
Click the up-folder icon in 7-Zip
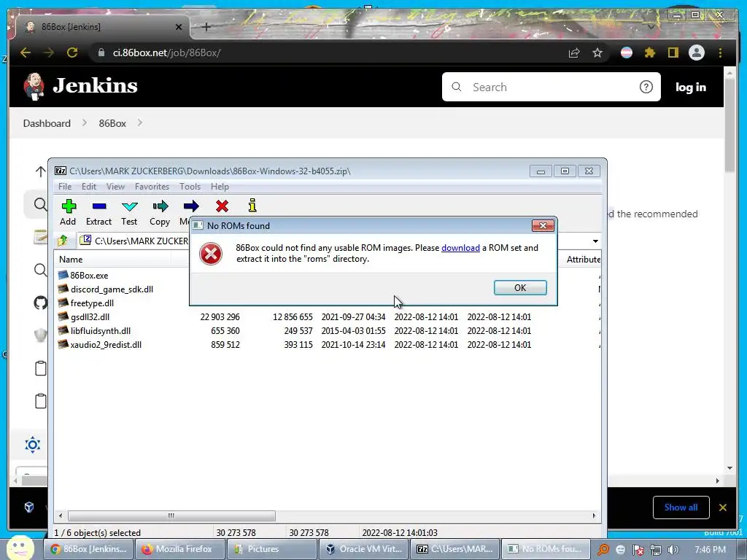pyautogui.click(x=63, y=241)
